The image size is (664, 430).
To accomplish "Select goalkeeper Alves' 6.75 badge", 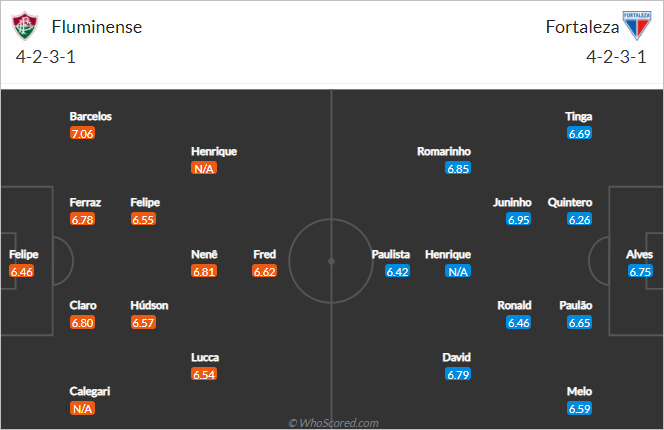I will [x=640, y=271].
